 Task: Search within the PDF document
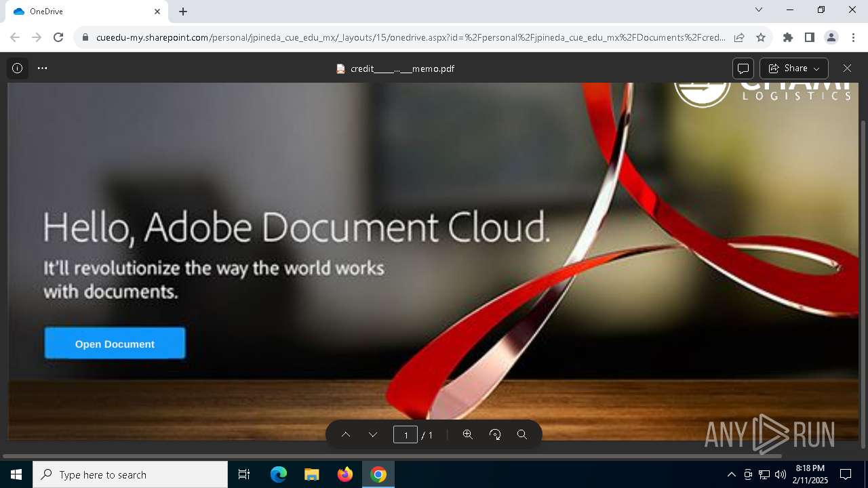pyautogui.click(x=522, y=434)
